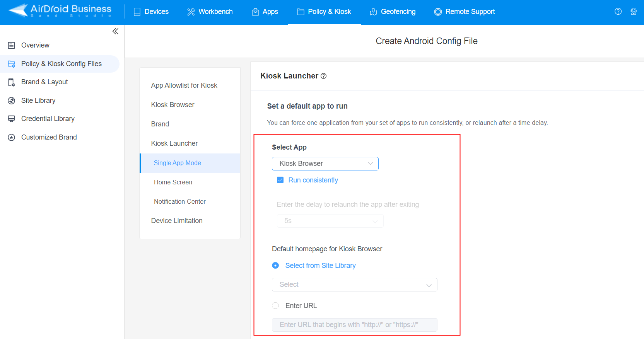Uncheck the Run consistently checkbox

coord(280,180)
